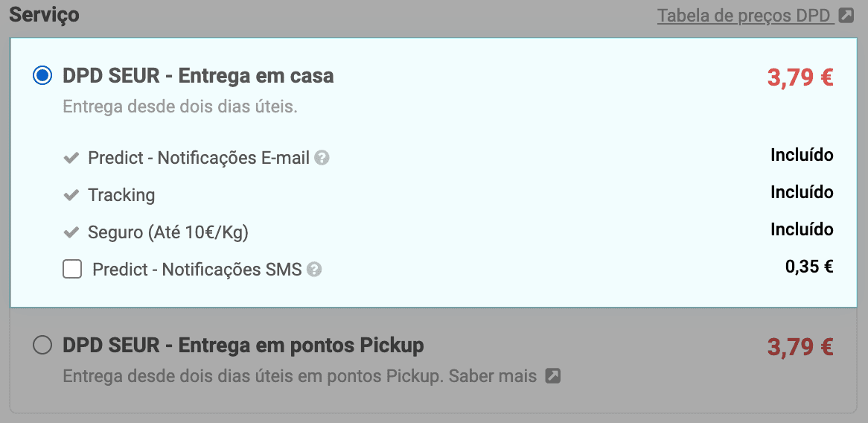
Task: Click the Predict - Notificações SMS label text
Action: tap(197, 270)
